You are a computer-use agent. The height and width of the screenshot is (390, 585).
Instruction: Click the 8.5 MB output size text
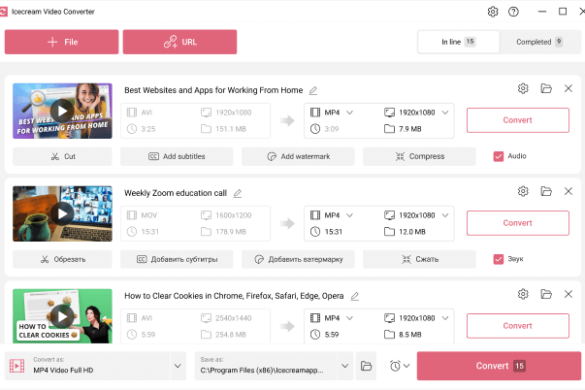click(410, 335)
